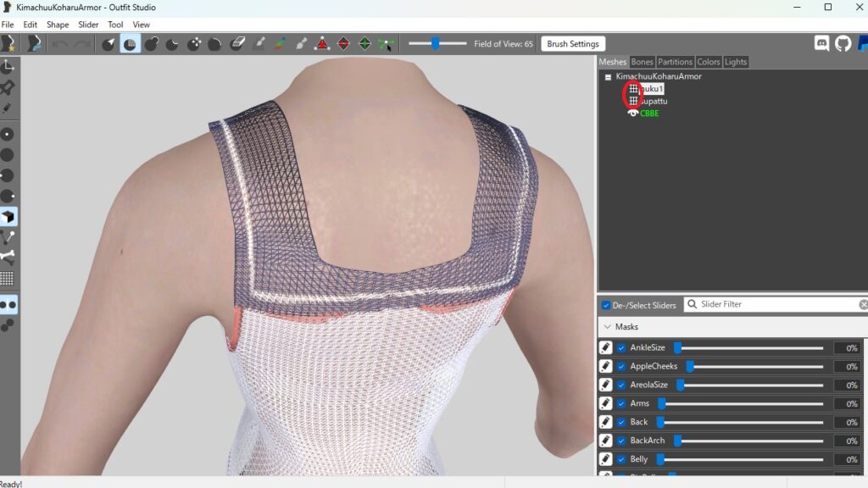868x488 pixels.
Task: Open the GitHub link icon
Action: pyautogui.click(x=843, y=43)
